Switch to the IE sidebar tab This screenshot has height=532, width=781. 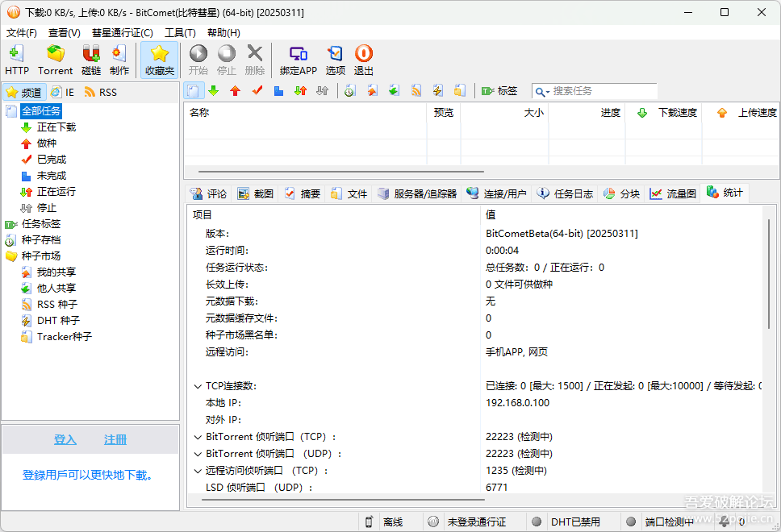click(63, 92)
